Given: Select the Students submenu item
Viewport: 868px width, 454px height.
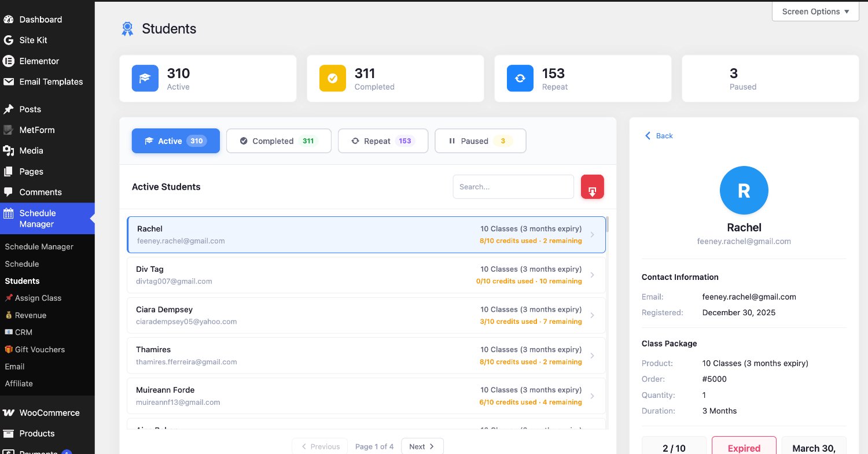Looking at the screenshot, I should [22, 281].
